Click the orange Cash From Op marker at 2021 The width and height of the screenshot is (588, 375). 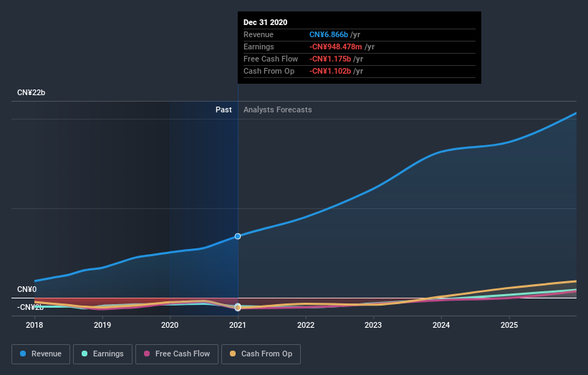[x=238, y=308]
